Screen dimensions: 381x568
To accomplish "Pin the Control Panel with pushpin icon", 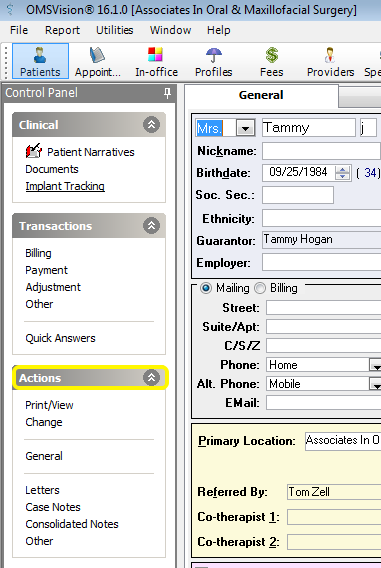I will pyautogui.click(x=167, y=93).
